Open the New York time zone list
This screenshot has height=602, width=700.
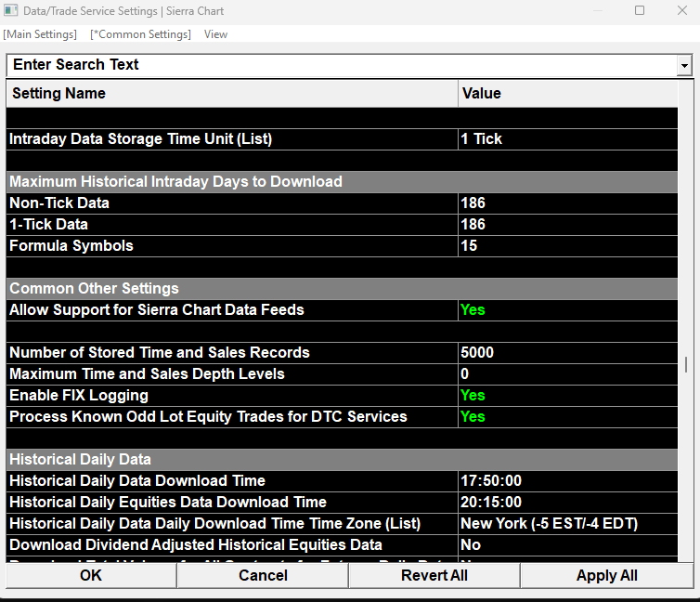[568, 524]
